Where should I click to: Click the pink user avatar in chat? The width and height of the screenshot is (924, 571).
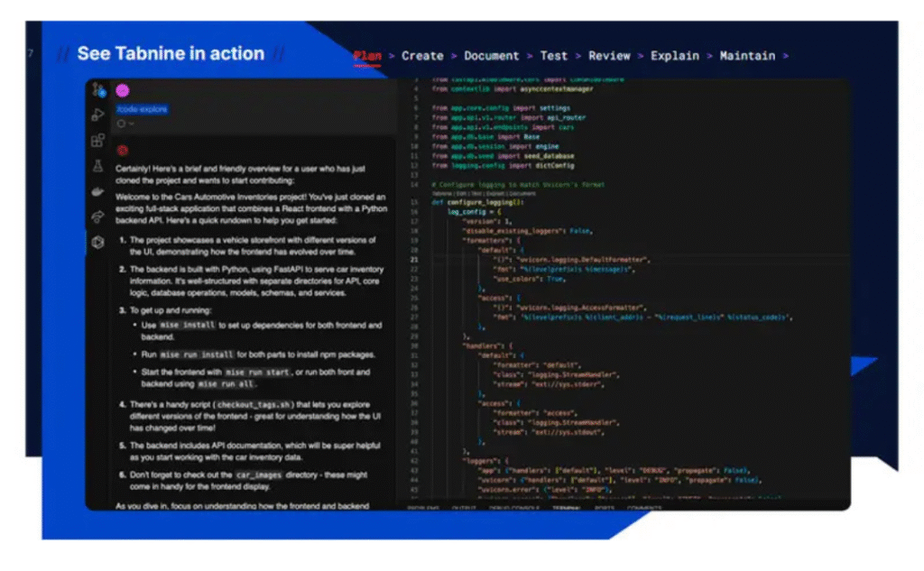123,90
